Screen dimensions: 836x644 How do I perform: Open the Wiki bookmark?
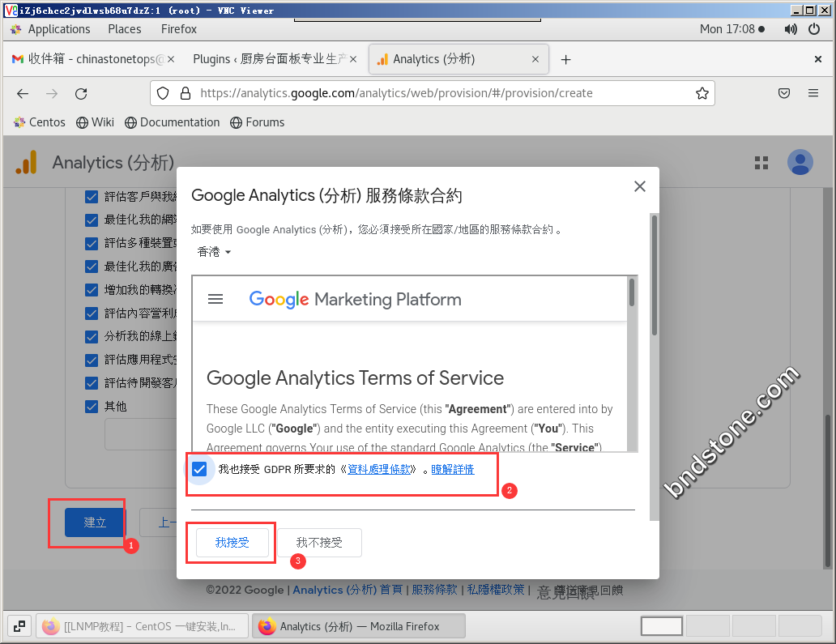(x=95, y=122)
